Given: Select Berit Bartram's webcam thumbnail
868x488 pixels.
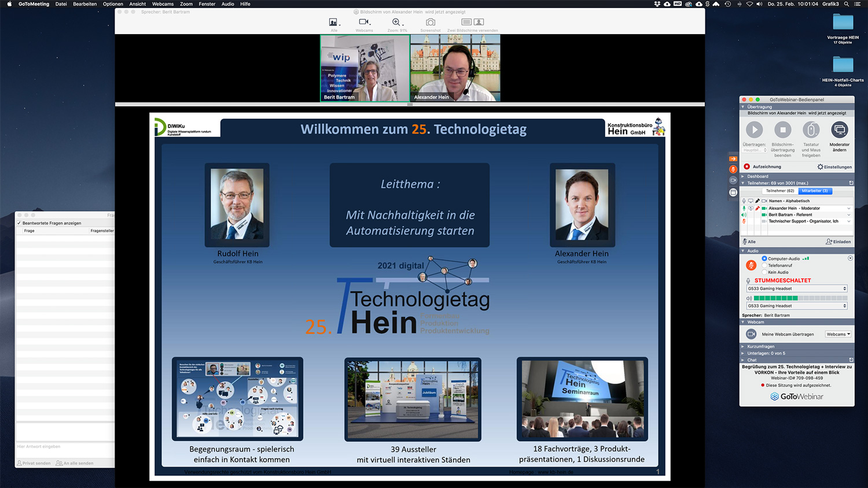Looking at the screenshot, I should pos(365,68).
